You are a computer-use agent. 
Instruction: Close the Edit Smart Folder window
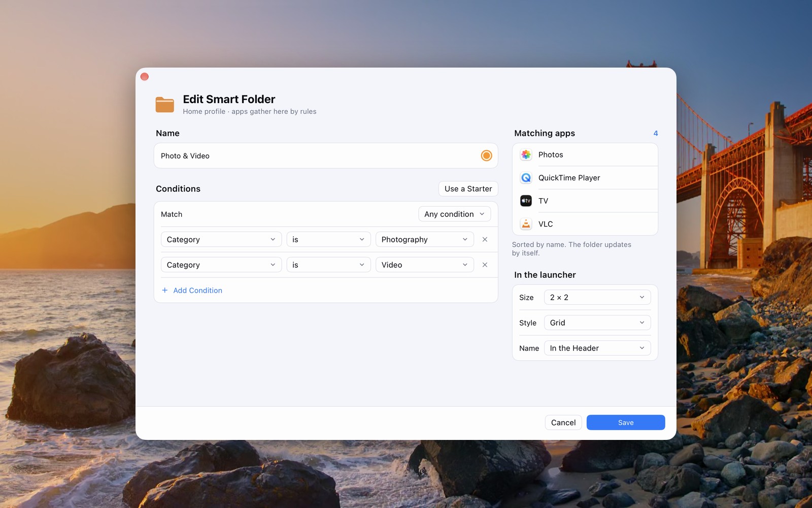(145, 77)
